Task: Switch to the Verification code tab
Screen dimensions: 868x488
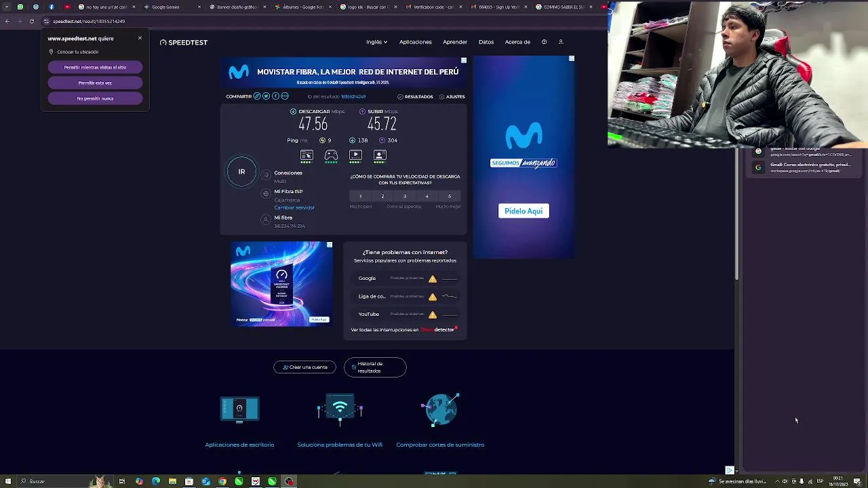Action: point(433,7)
